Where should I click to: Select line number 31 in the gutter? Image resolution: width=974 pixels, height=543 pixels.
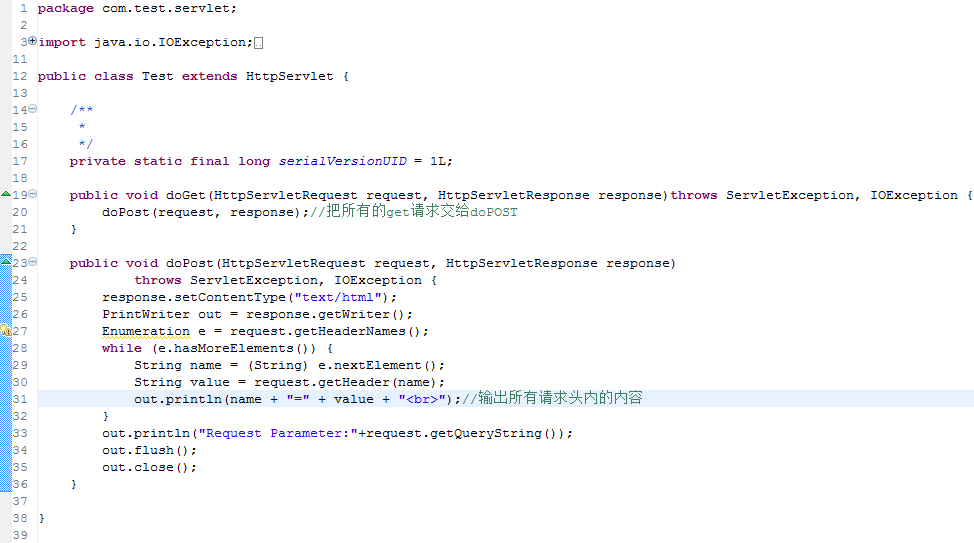20,399
